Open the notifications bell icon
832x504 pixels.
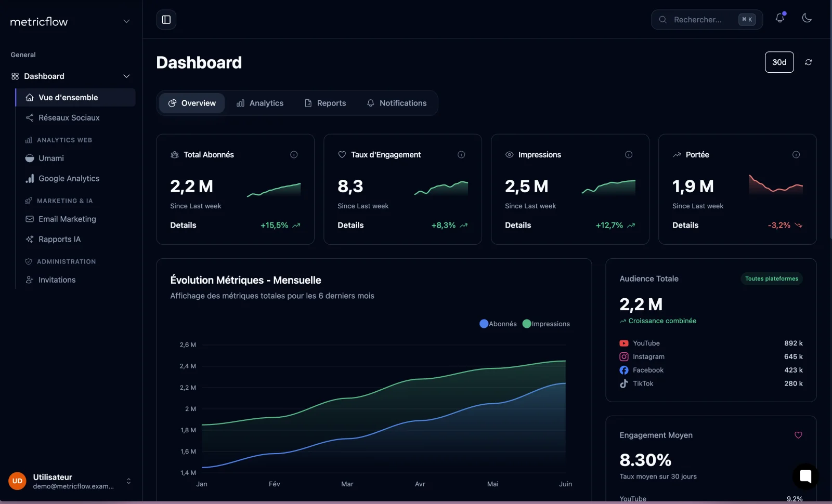coord(779,18)
